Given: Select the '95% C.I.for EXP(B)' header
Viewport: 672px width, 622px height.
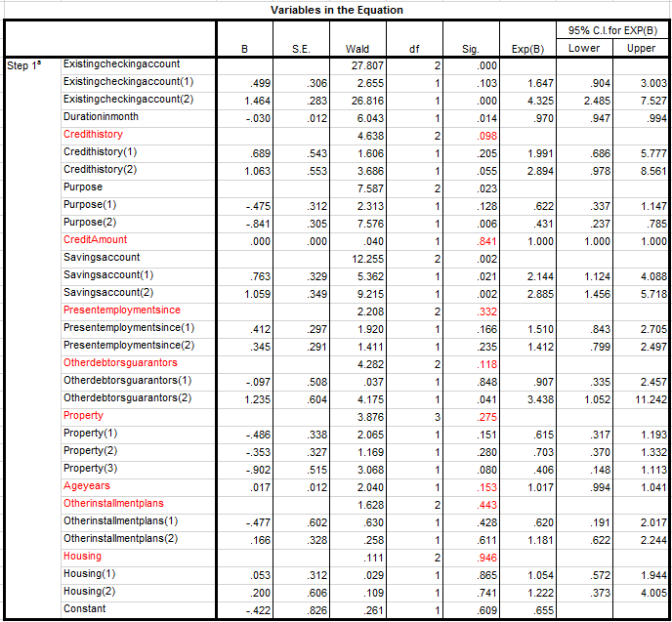Looking at the screenshot, I should pos(611,30).
